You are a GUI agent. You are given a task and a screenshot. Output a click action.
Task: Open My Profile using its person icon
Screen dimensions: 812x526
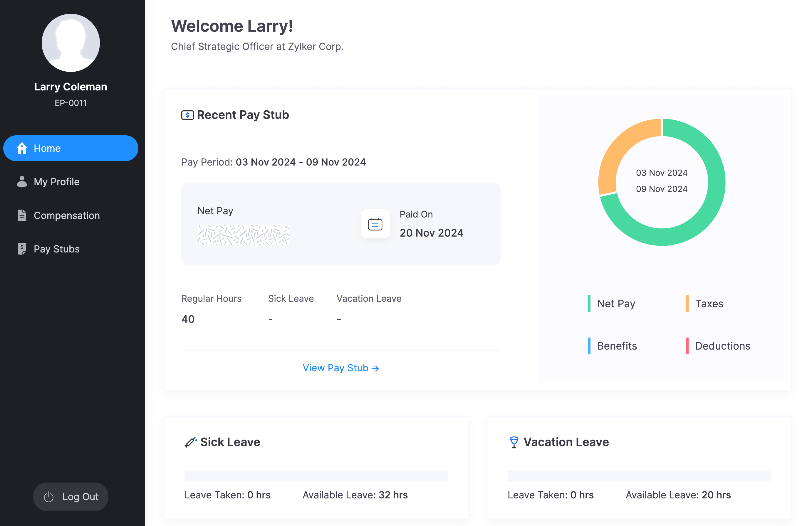coord(22,182)
